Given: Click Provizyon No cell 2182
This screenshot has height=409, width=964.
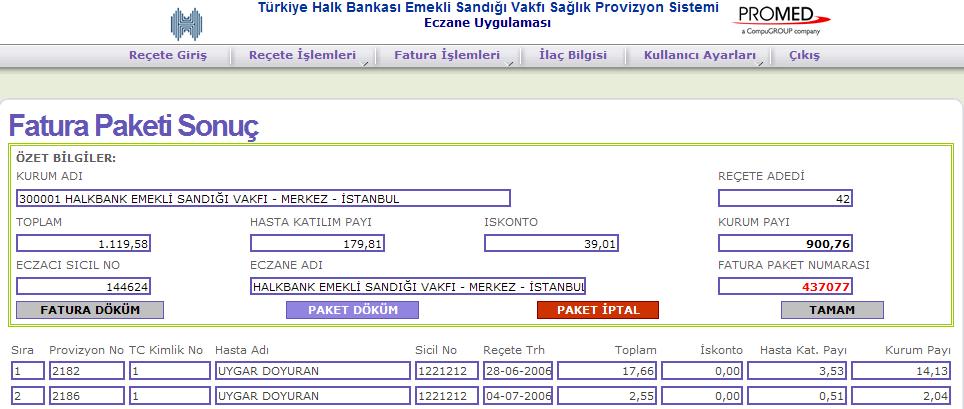Looking at the screenshot, I should 87,371.
